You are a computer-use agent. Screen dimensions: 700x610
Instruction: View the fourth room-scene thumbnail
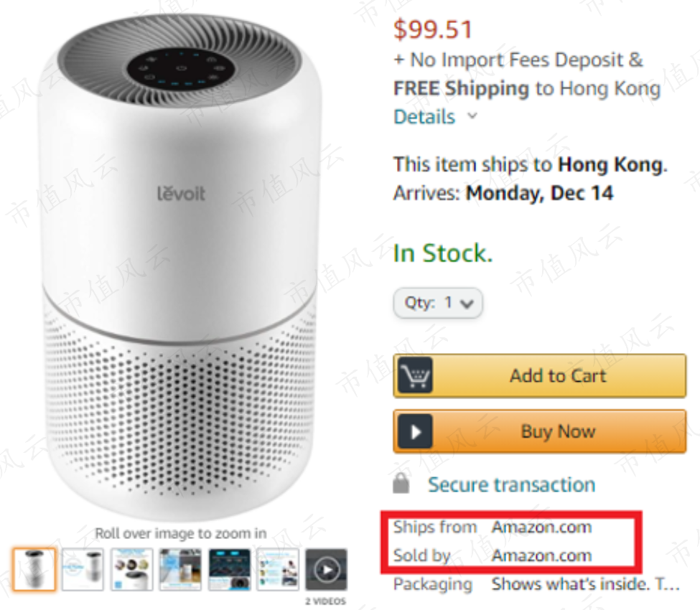point(179,570)
